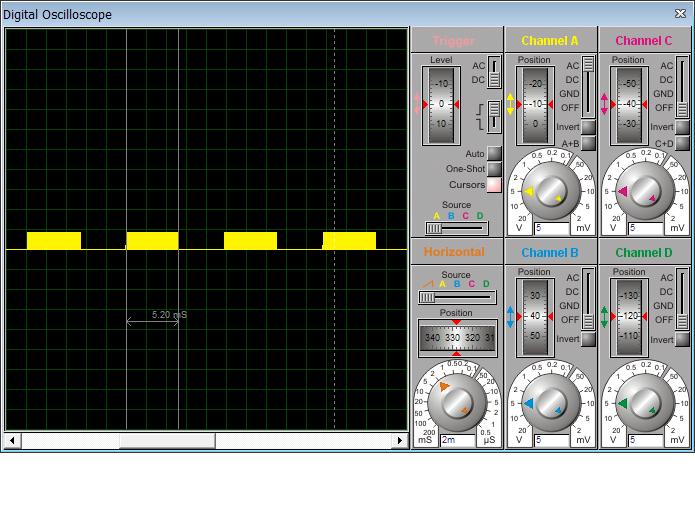Viewport: 695px width, 512px height.
Task: Enable the A+B sum button
Action: [588, 143]
